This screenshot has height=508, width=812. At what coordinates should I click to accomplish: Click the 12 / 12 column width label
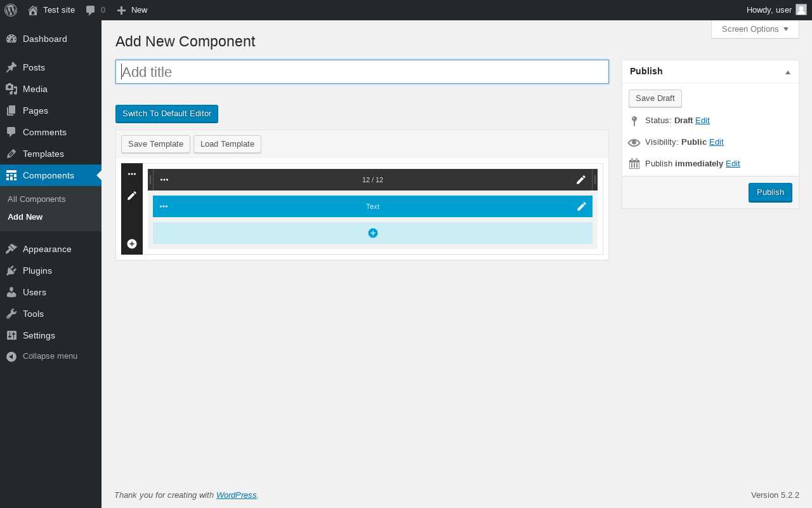tap(372, 180)
